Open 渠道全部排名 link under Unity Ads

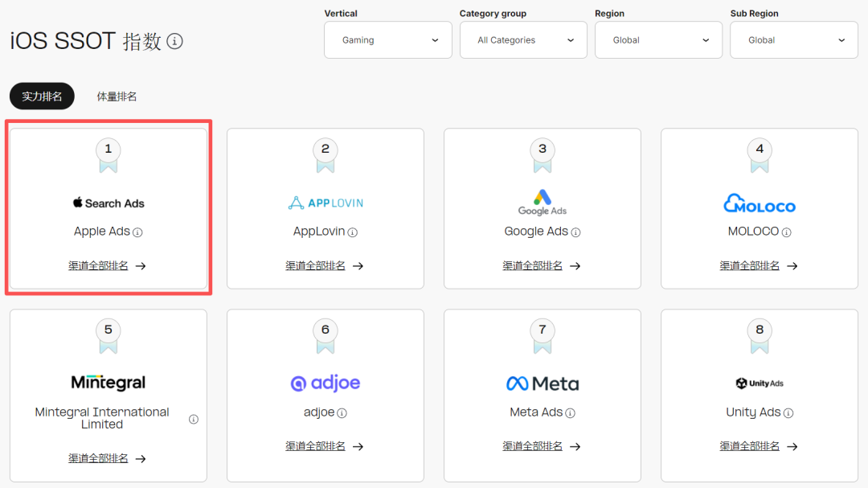click(x=759, y=446)
